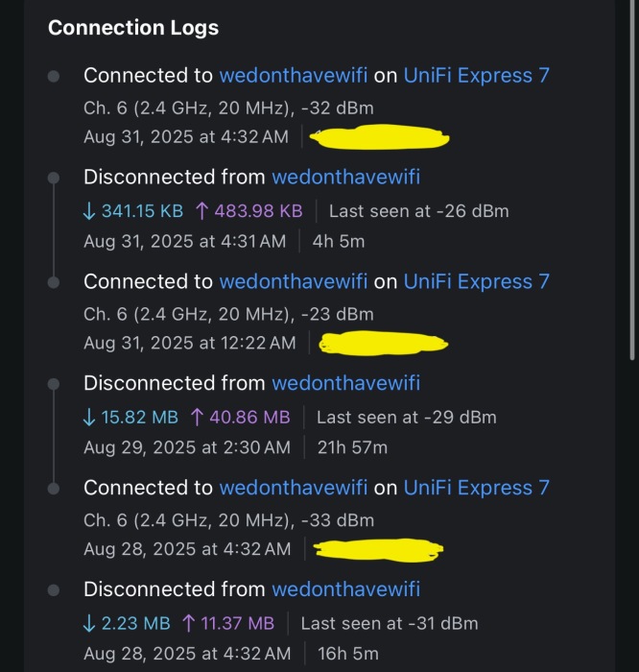Viewport: 639px width, 672px height.
Task: Click timeline dot for the 21h 57m disconnection
Action: point(55,384)
